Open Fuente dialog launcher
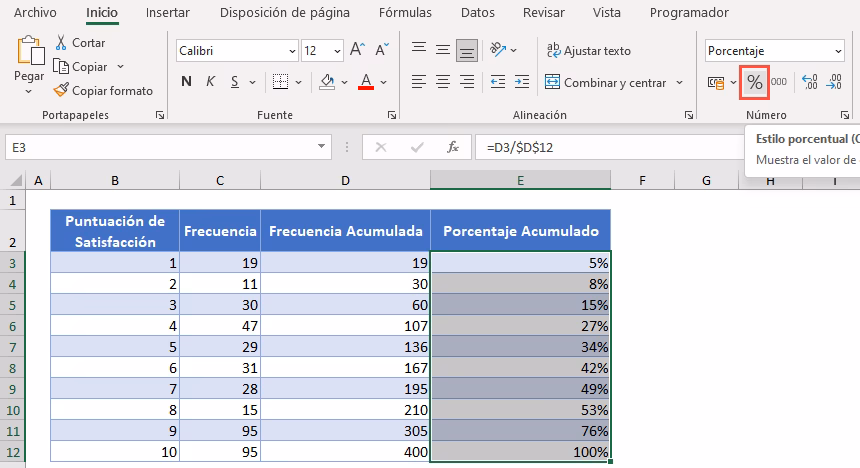 click(392, 115)
